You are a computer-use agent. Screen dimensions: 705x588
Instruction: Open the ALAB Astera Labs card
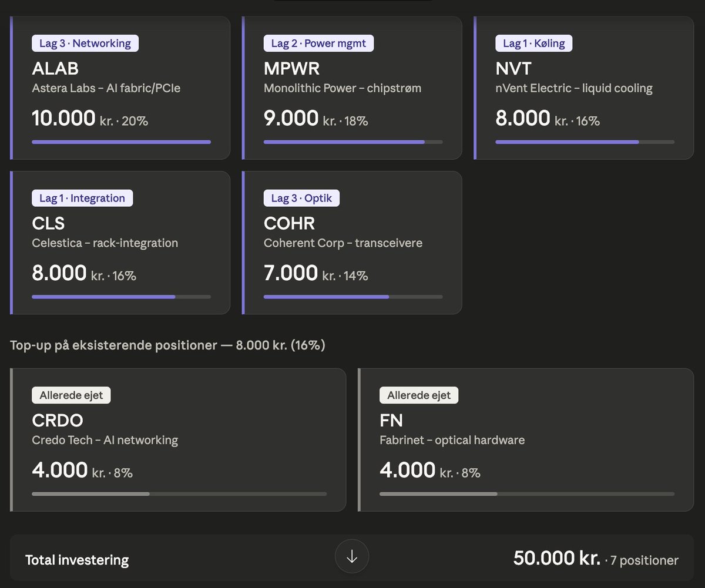click(120, 88)
